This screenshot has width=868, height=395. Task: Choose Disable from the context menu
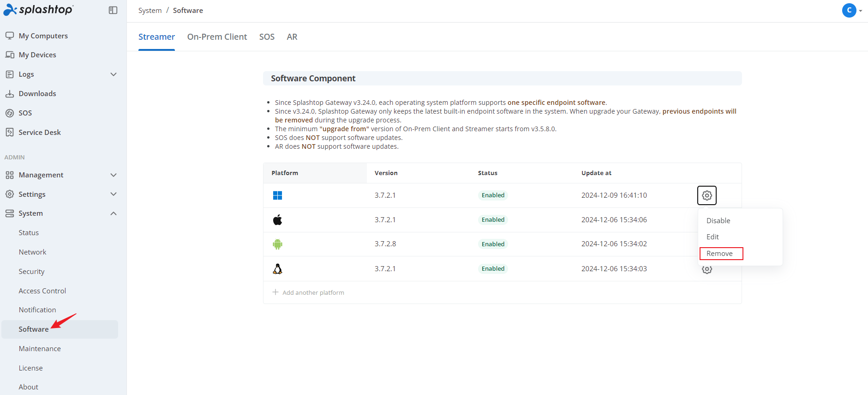point(718,221)
